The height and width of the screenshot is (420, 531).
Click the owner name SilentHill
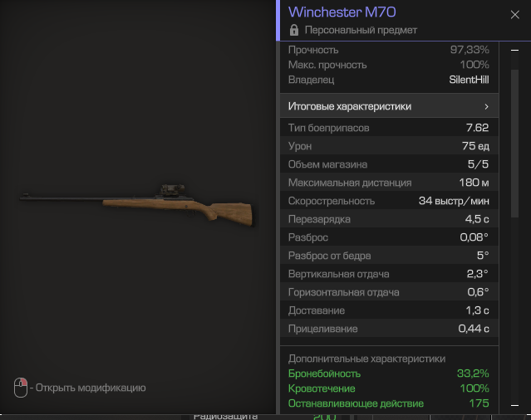click(469, 80)
